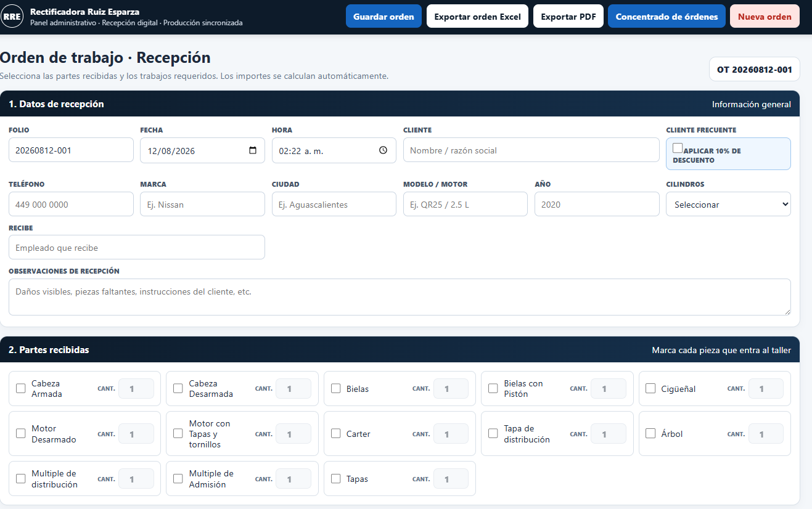Image resolution: width=812 pixels, height=509 pixels.
Task: Open the clock picker in Hora field
Action: click(383, 150)
